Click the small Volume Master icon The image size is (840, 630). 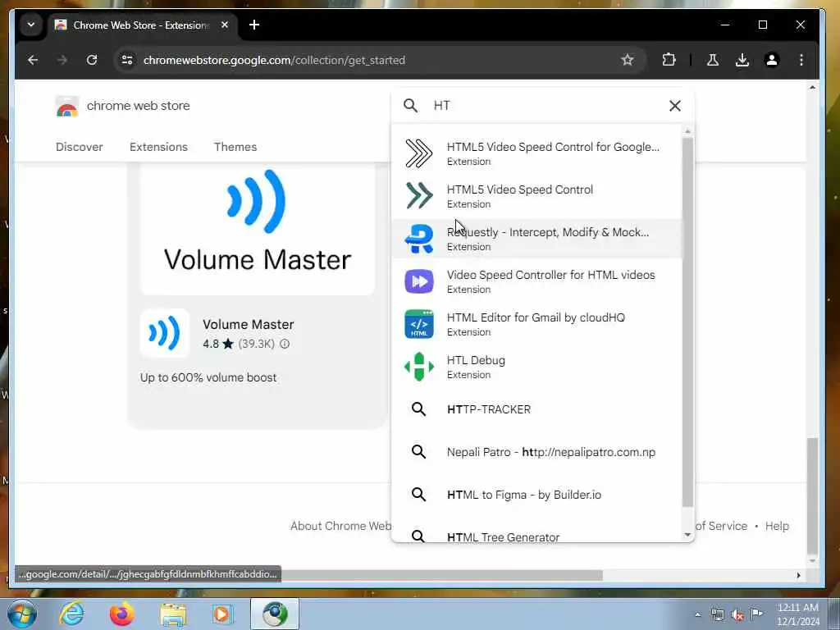[164, 333]
